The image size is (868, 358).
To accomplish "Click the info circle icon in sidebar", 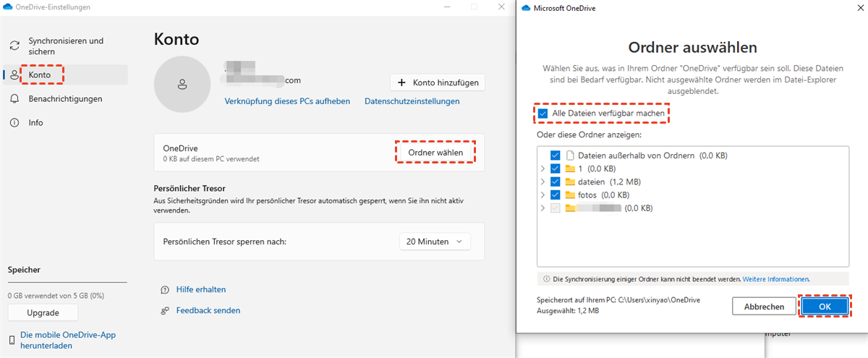I will 14,123.
